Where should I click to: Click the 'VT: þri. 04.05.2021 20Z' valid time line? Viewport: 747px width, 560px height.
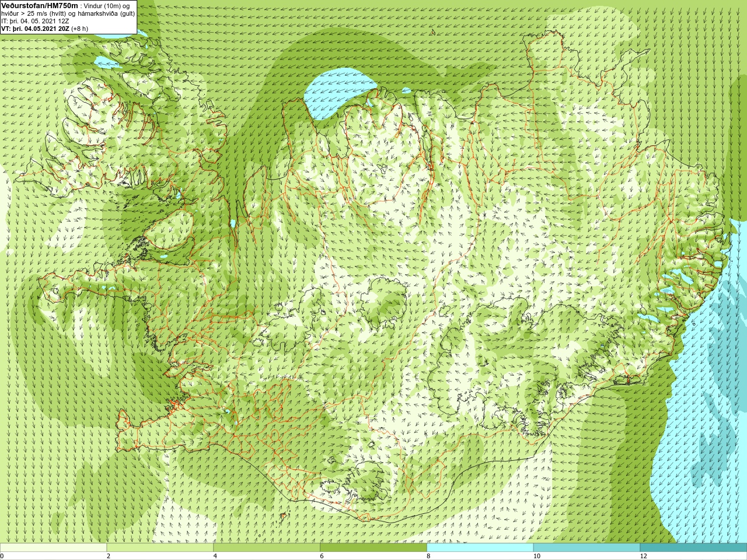pyautogui.click(x=45, y=28)
